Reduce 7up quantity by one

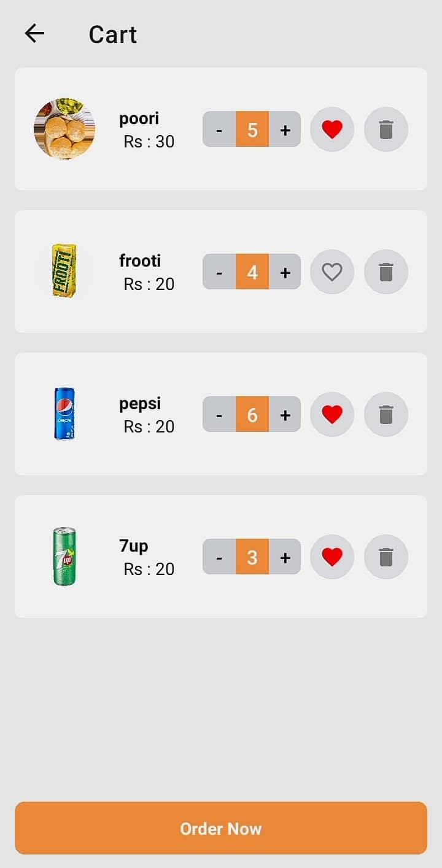click(219, 557)
